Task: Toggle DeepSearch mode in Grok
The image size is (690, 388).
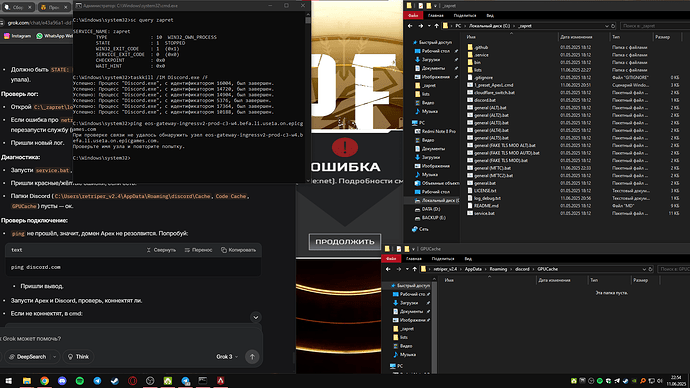Action: click(27, 357)
